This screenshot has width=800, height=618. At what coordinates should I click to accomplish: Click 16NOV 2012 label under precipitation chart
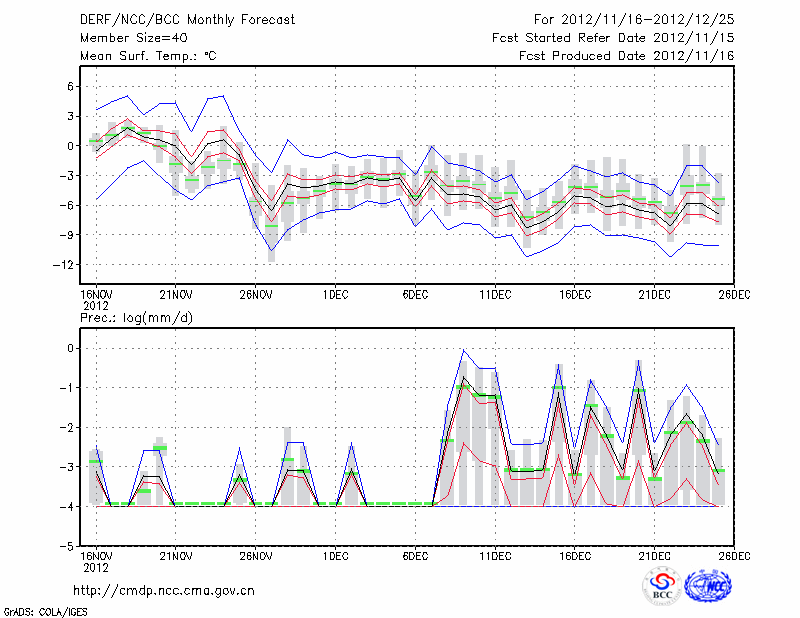coord(95,562)
